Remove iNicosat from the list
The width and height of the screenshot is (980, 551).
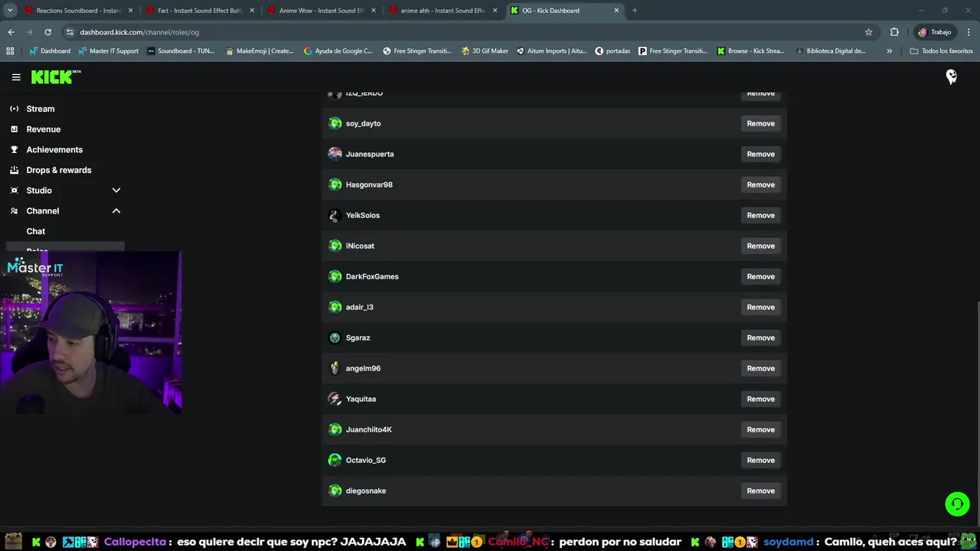(760, 246)
